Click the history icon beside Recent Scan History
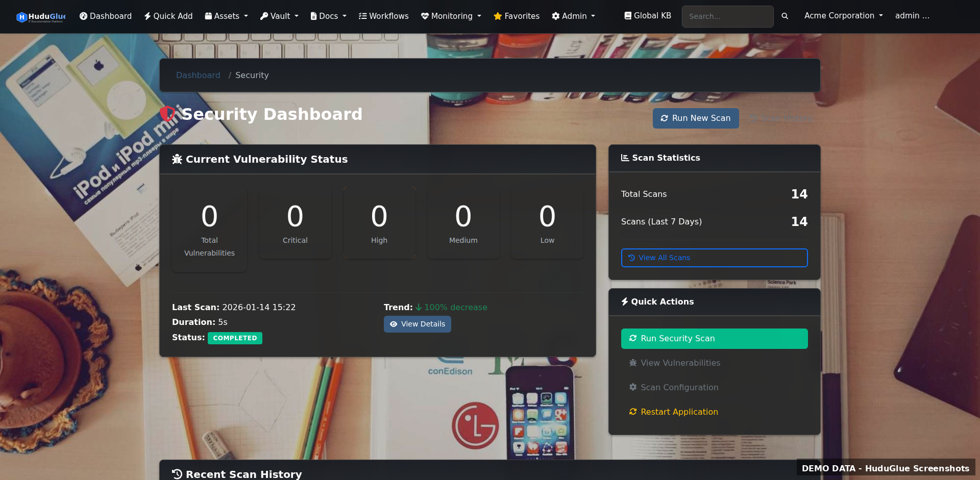The width and height of the screenshot is (980, 480). coord(177,474)
